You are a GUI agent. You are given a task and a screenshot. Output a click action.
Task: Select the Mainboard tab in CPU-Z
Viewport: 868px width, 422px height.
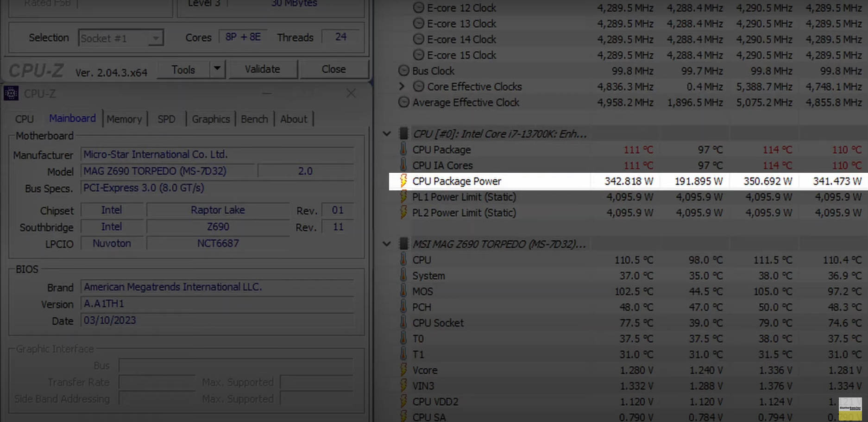(x=72, y=119)
